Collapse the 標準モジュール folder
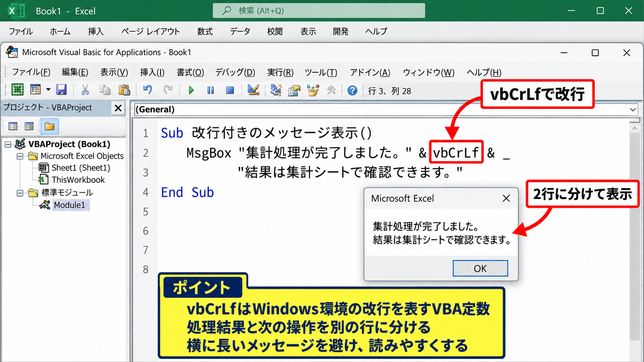 (20, 193)
